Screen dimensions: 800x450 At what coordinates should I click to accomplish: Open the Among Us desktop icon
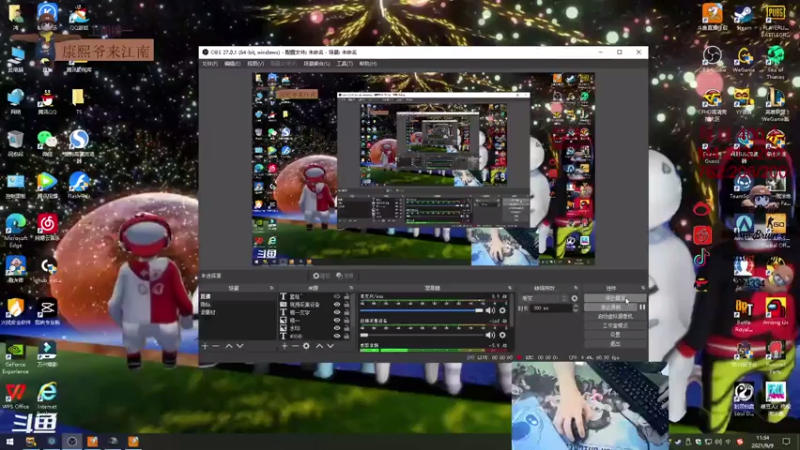[776, 311]
